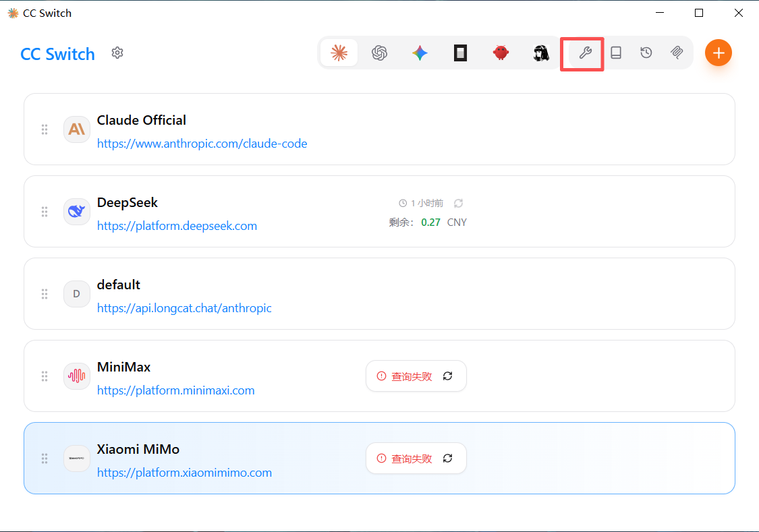Image resolution: width=759 pixels, height=532 pixels.
Task: Retry the Xiaomi MiMo usage query
Action: tap(448, 458)
